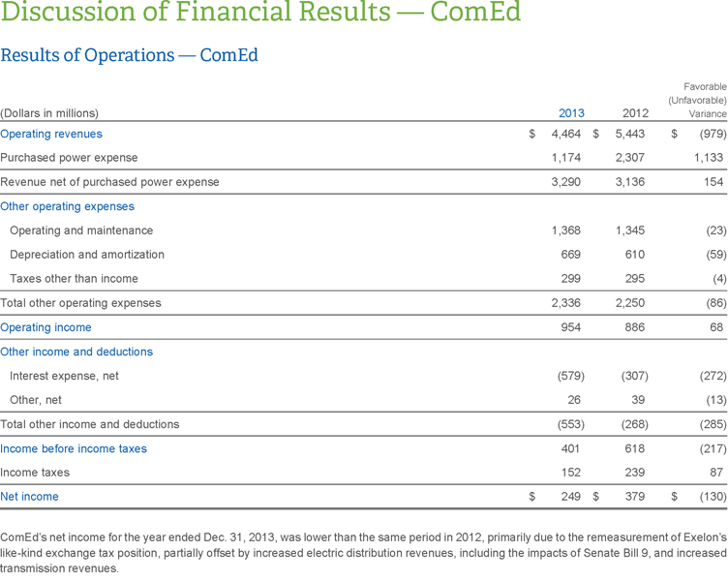Click the 'Depreciation and amortization' row label

click(87, 254)
